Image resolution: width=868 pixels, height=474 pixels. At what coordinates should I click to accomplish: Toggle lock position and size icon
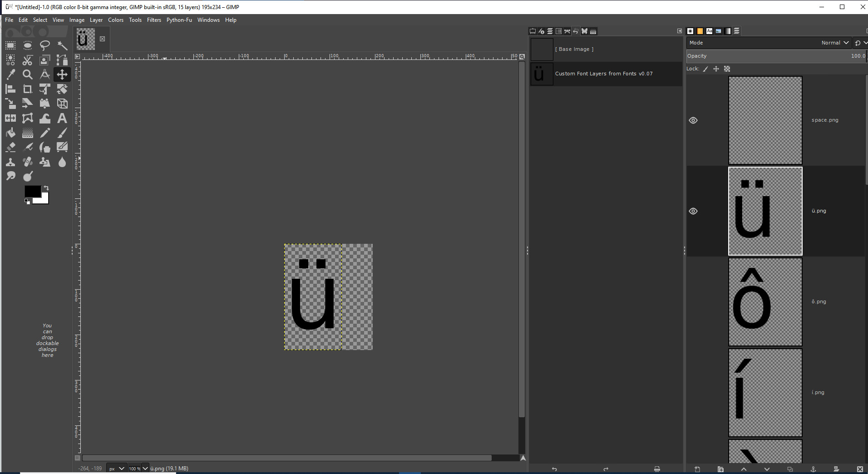716,69
